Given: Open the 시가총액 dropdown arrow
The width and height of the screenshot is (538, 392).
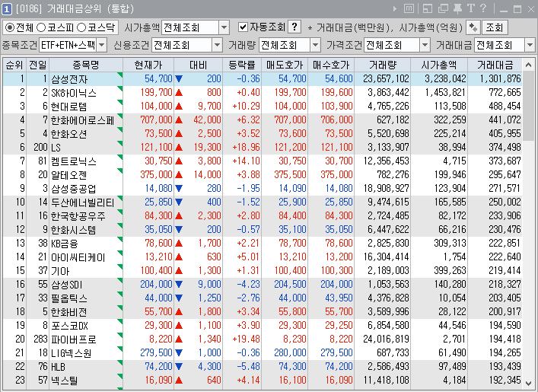Looking at the screenshot, I should 224,27.
